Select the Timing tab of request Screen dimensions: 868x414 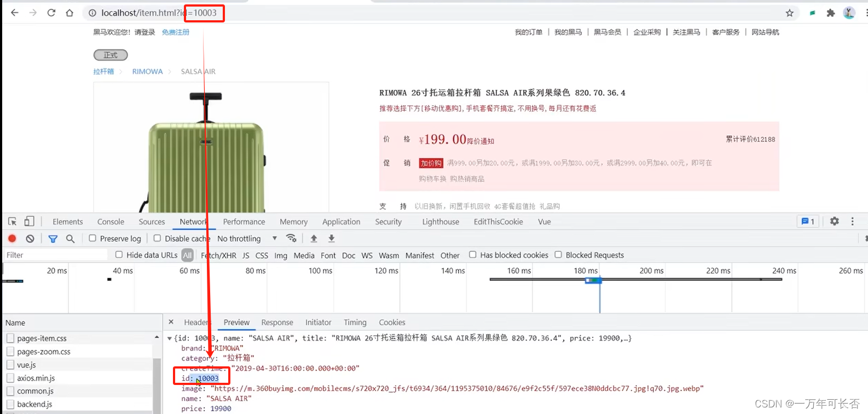[355, 323]
